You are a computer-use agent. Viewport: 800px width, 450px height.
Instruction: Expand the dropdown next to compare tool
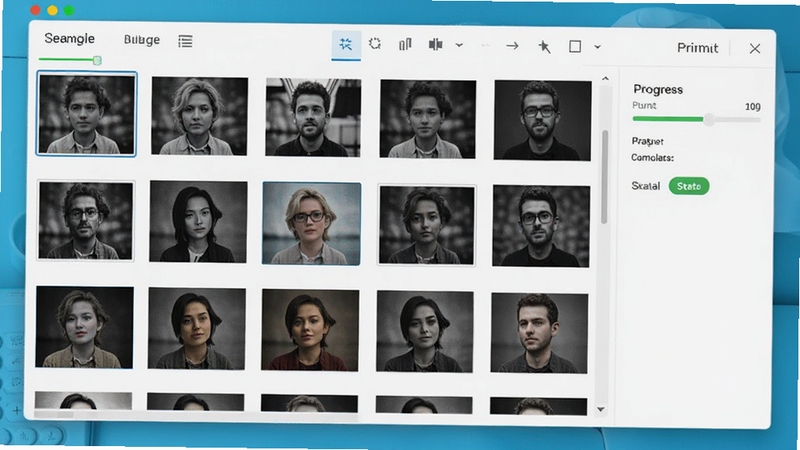click(459, 45)
